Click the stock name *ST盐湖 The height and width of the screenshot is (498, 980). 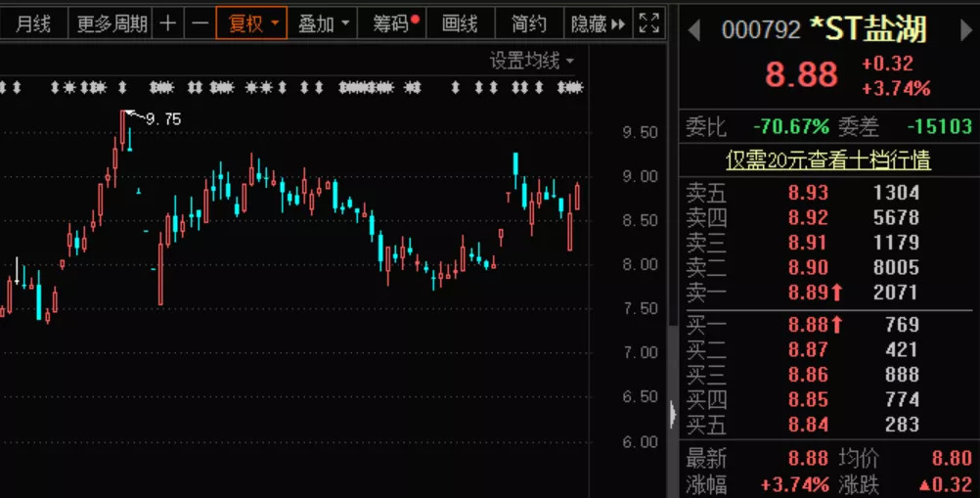867,30
